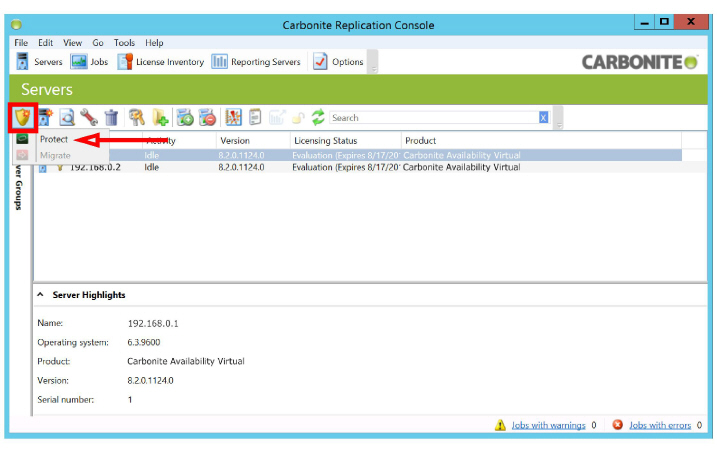This screenshot has height=455, width=717.
Task: Click the yellow warning triangle icon
Action: (500, 425)
